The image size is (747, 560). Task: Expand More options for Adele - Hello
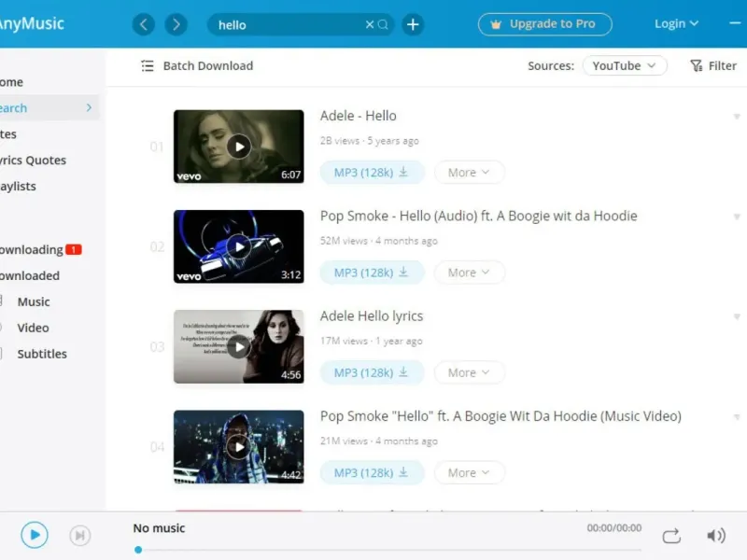[470, 173]
